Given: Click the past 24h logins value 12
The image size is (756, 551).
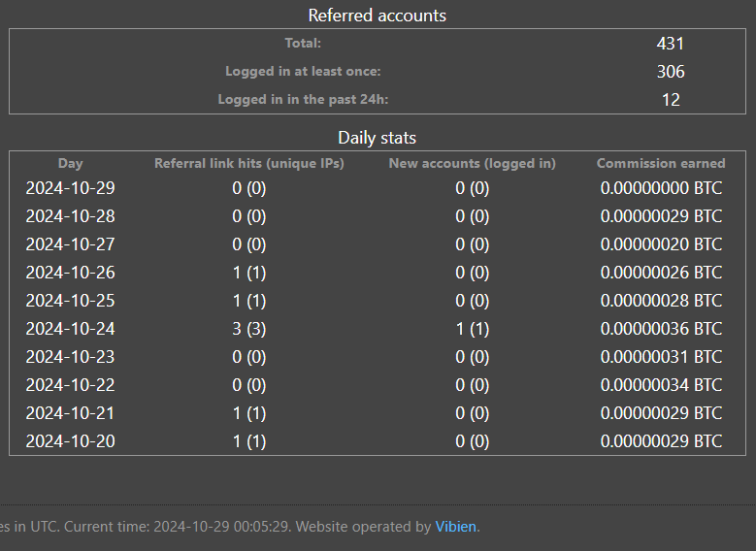Looking at the screenshot, I should pos(671,100).
